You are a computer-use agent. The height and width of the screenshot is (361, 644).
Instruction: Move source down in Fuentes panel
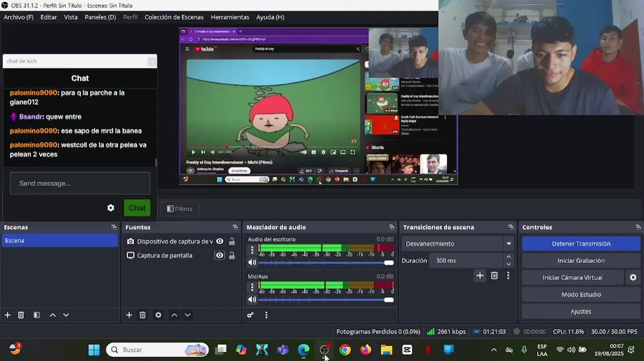(x=188, y=315)
